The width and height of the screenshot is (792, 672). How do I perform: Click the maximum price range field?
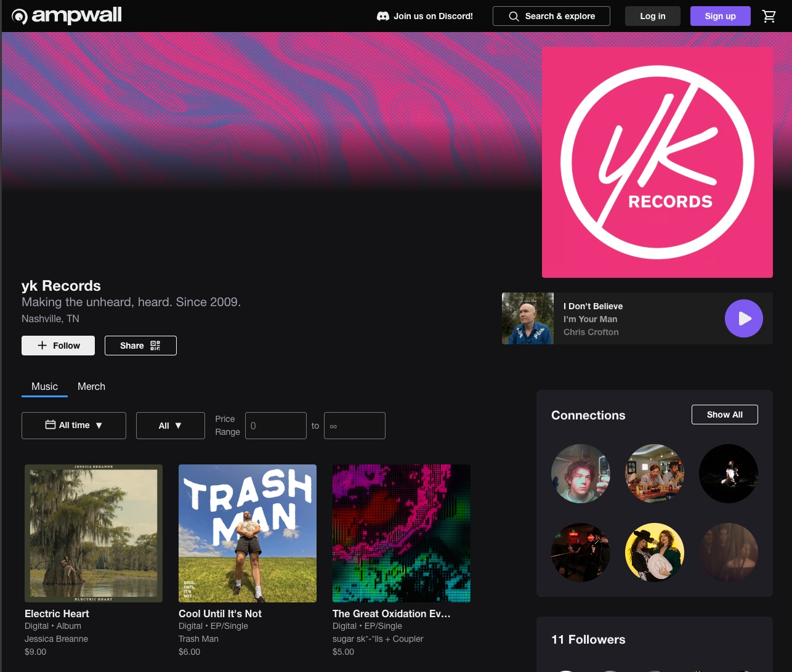(x=354, y=426)
